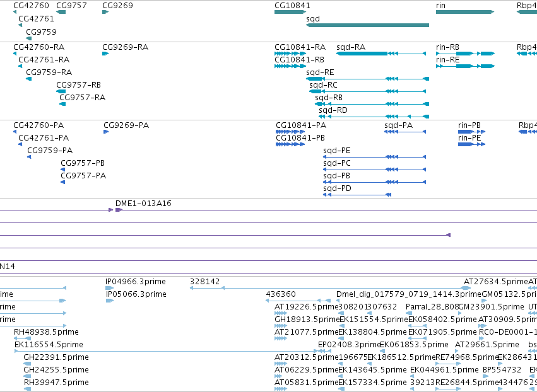
Task: Click the CG10841 gene feature
Action: coord(290,12)
